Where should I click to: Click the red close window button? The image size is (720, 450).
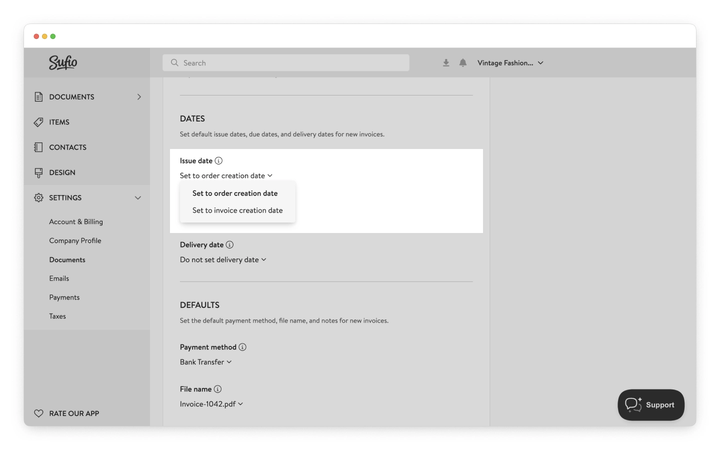[x=36, y=36]
